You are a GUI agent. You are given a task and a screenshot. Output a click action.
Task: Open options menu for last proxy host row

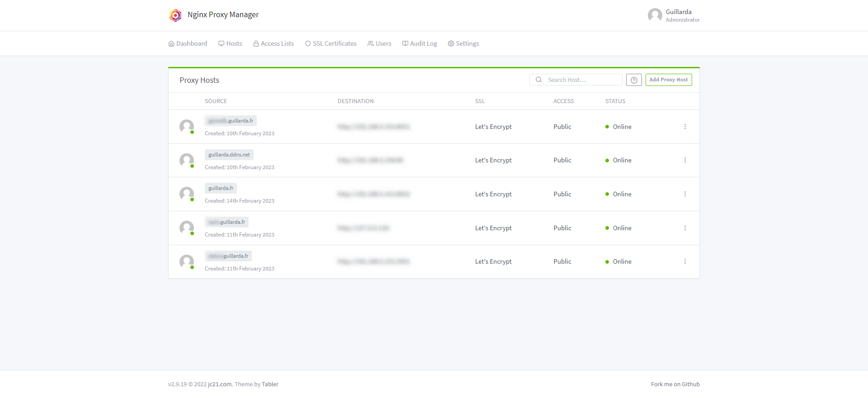pos(685,261)
